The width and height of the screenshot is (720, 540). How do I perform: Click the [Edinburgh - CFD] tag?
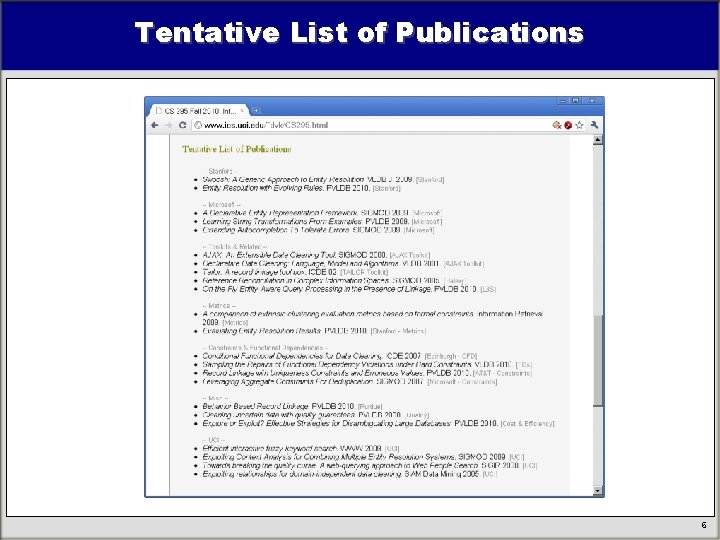click(x=451, y=356)
